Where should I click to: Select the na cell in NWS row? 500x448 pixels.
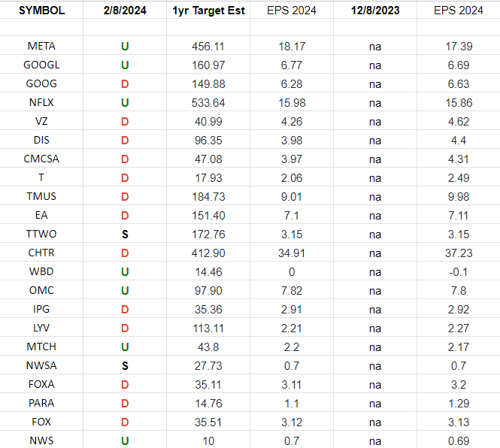point(375,441)
